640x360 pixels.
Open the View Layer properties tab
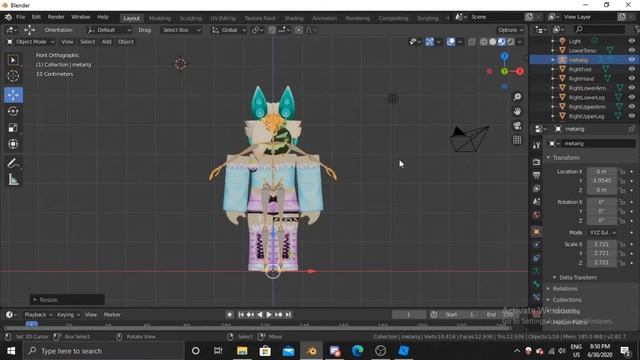click(x=536, y=188)
